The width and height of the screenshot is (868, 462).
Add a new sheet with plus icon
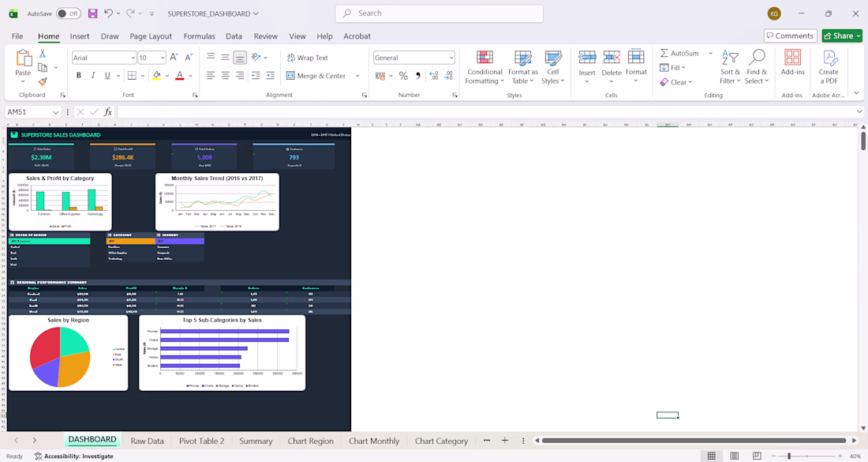[505, 441]
